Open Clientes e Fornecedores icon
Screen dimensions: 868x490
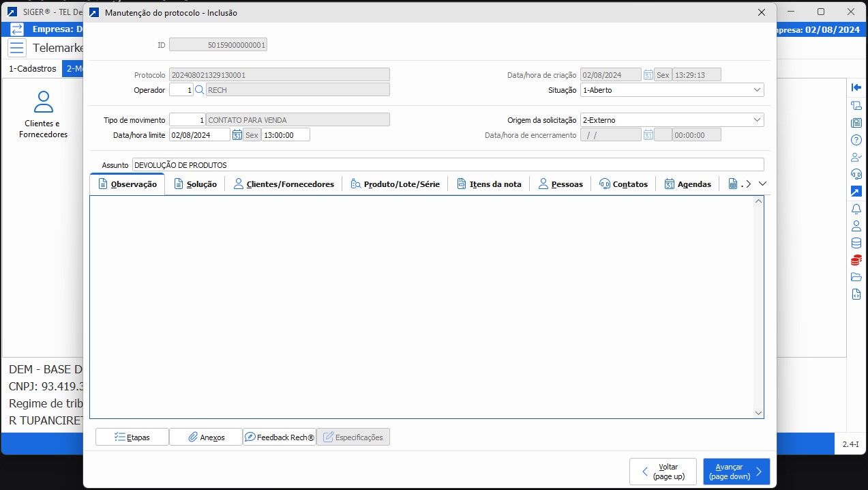pyautogui.click(x=43, y=114)
